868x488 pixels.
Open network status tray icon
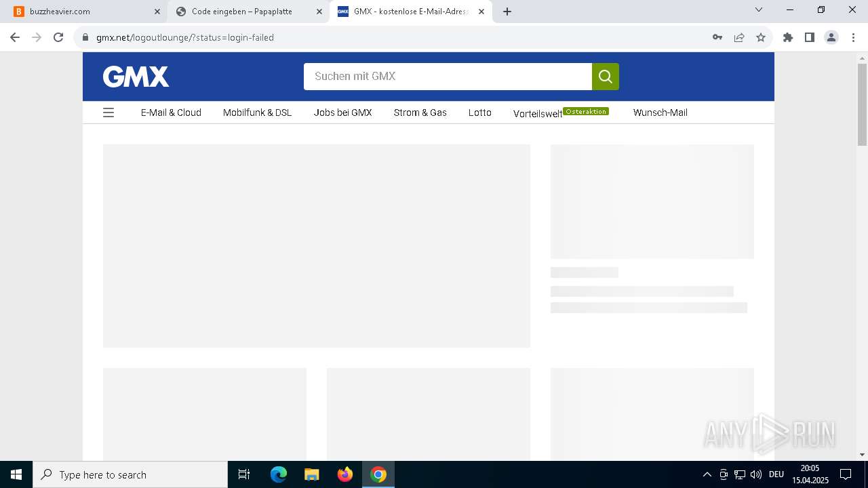pos(740,474)
